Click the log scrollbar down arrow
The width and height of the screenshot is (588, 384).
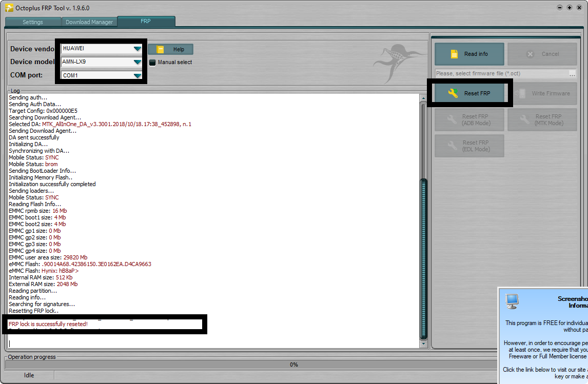[423, 343]
